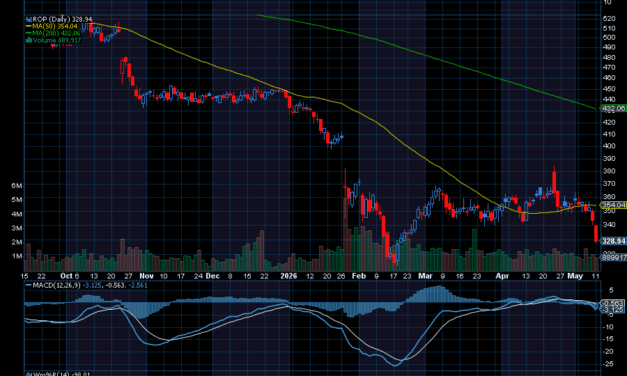Click the '2026' year label on the date axis
Viewport: 627px width, 376px height.
pyautogui.click(x=289, y=276)
